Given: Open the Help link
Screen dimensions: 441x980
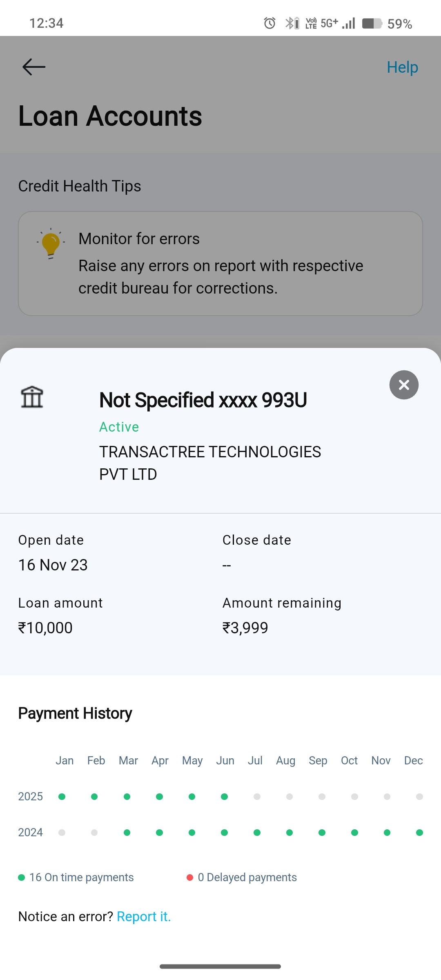Looking at the screenshot, I should [x=402, y=67].
